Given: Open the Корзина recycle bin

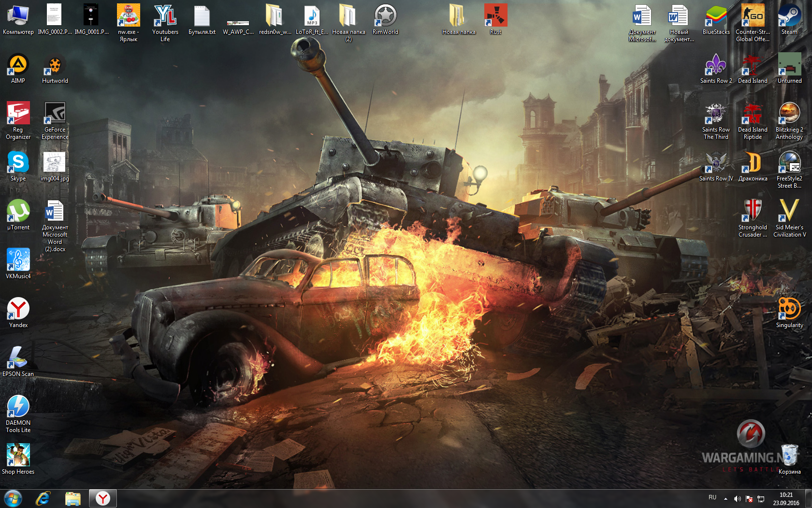Looking at the screenshot, I should (789, 459).
